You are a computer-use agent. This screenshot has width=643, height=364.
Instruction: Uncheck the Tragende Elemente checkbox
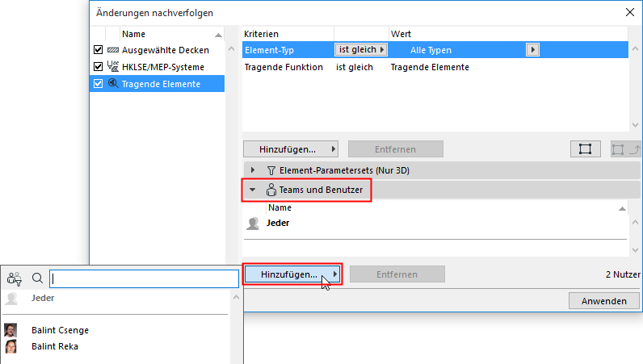(99, 84)
